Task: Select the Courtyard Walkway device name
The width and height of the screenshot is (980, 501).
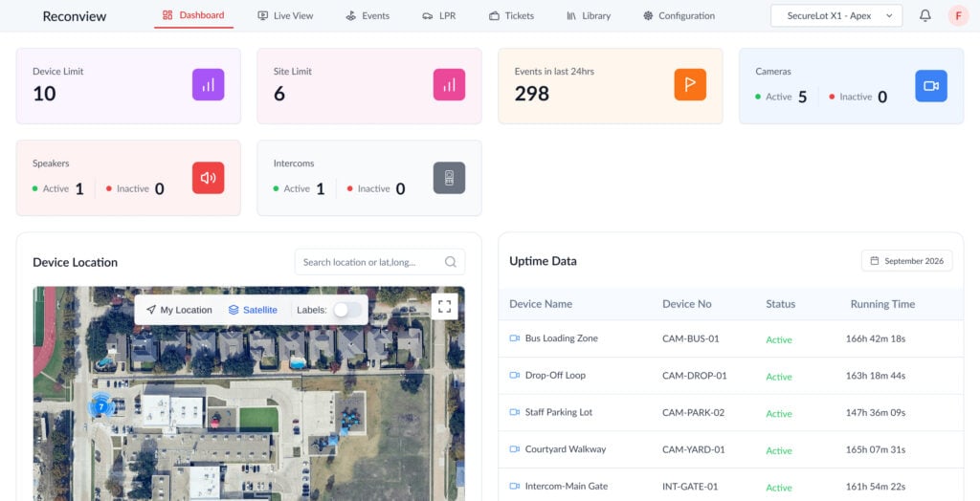Action: tap(566, 449)
